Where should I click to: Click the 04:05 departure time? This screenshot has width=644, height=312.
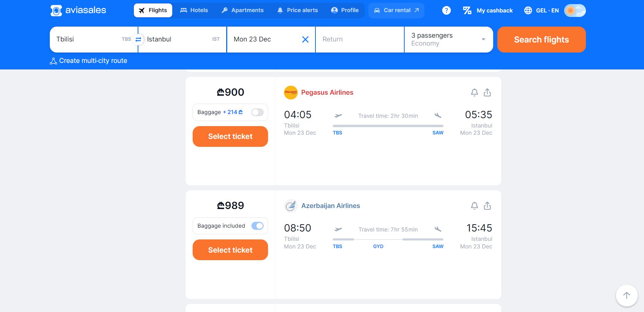click(x=298, y=115)
